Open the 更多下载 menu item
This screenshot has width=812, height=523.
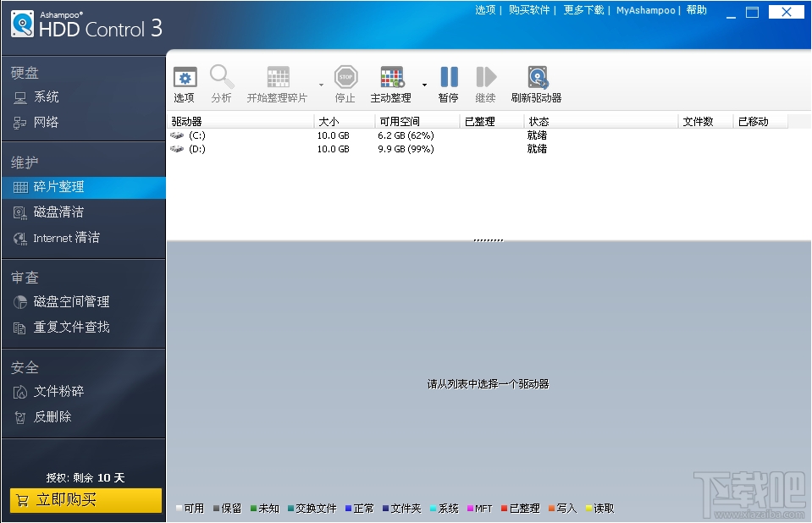(x=583, y=11)
